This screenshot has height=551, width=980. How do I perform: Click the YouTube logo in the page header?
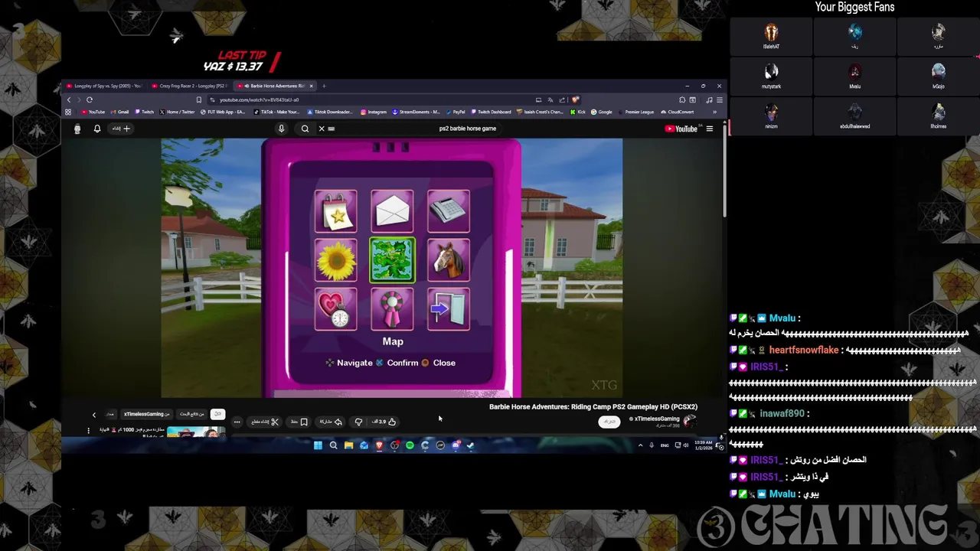(681, 129)
